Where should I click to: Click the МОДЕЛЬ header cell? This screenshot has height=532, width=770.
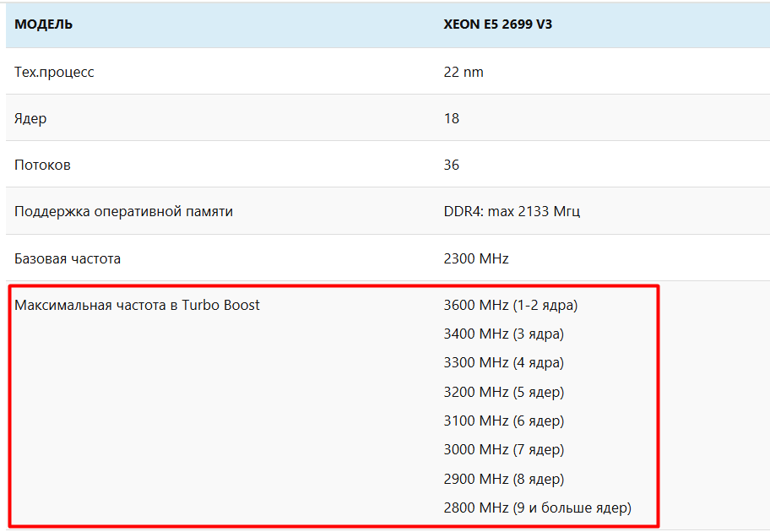coord(43,24)
